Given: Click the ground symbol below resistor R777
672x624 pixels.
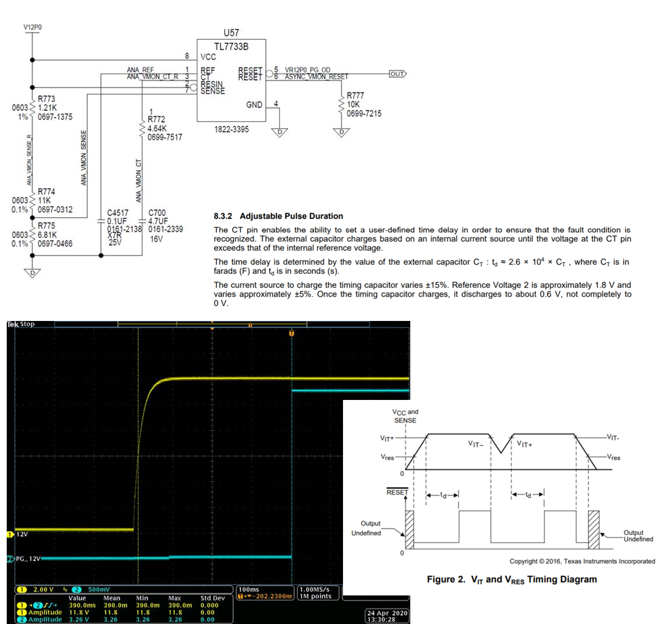Looking at the screenshot, I should tap(341, 132).
